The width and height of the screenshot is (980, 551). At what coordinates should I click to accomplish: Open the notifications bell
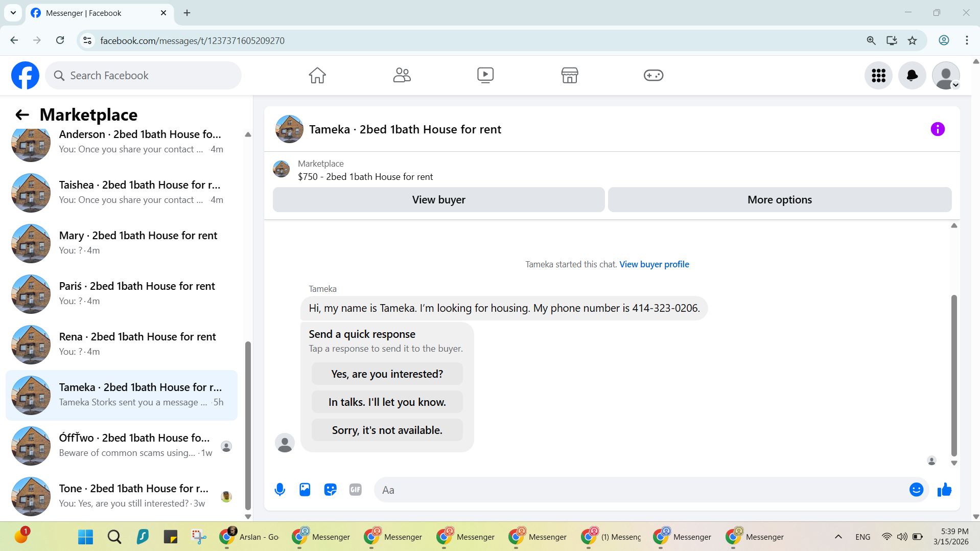point(912,76)
